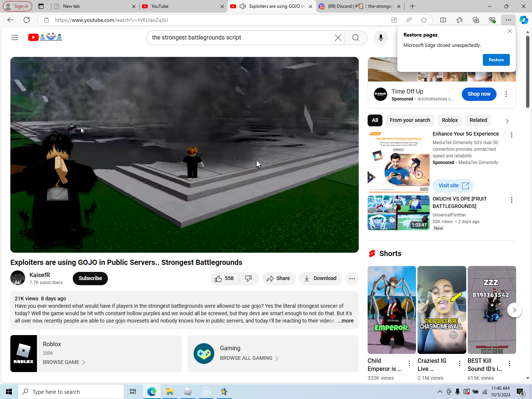
Task: Open more actions menu beside Download
Action: pyautogui.click(x=352, y=279)
